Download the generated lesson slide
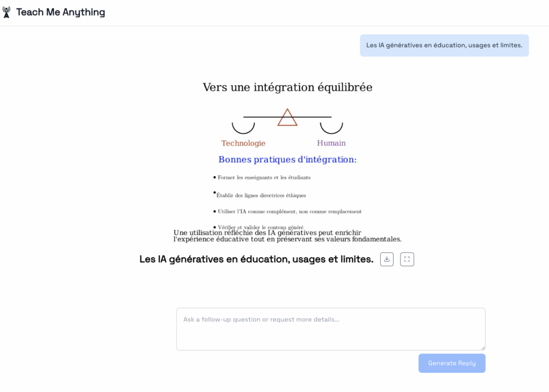549x392 pixels. pos(387,259)
